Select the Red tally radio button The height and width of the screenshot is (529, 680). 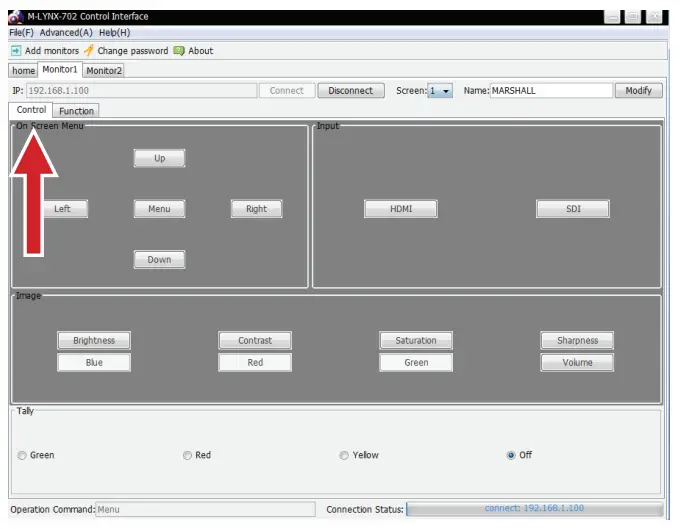coord(187,455)
